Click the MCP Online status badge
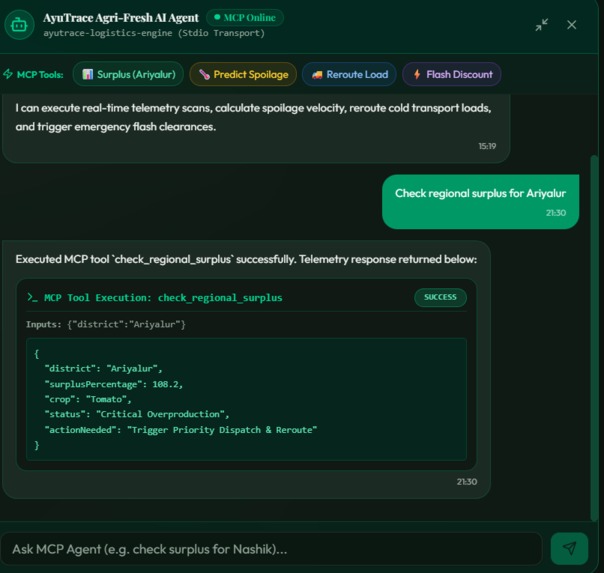This screenshot has height=573, width=604. pyautogui.click(x=245, y=18)
